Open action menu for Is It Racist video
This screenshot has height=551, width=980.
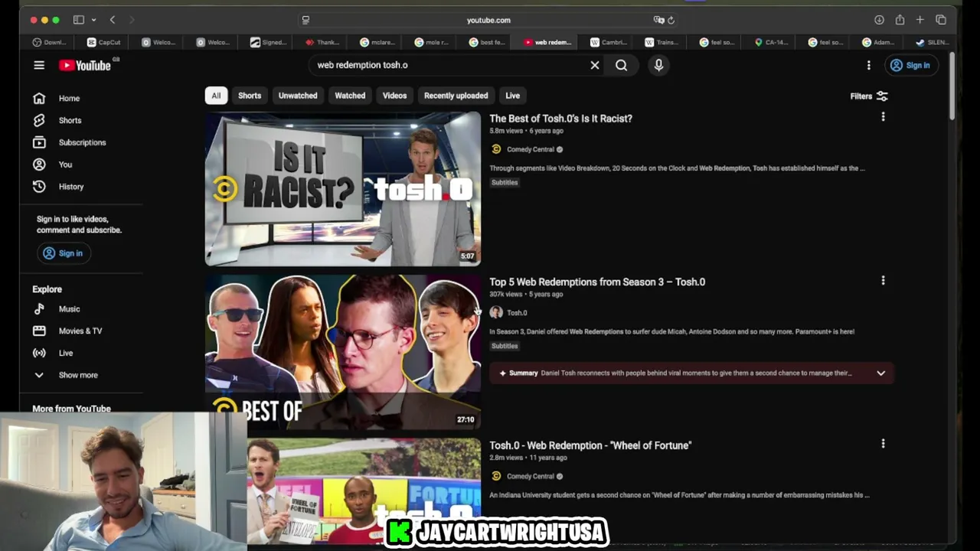(883, 117)
